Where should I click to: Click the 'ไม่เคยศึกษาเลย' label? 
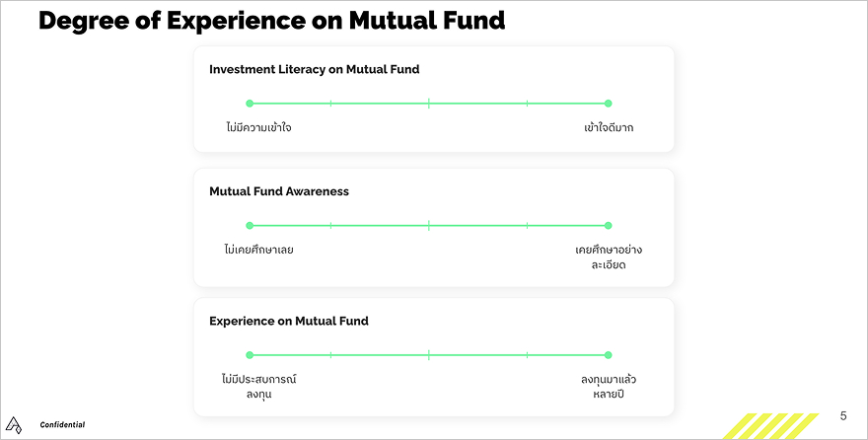pyautogui.click(x=258, y=250)
